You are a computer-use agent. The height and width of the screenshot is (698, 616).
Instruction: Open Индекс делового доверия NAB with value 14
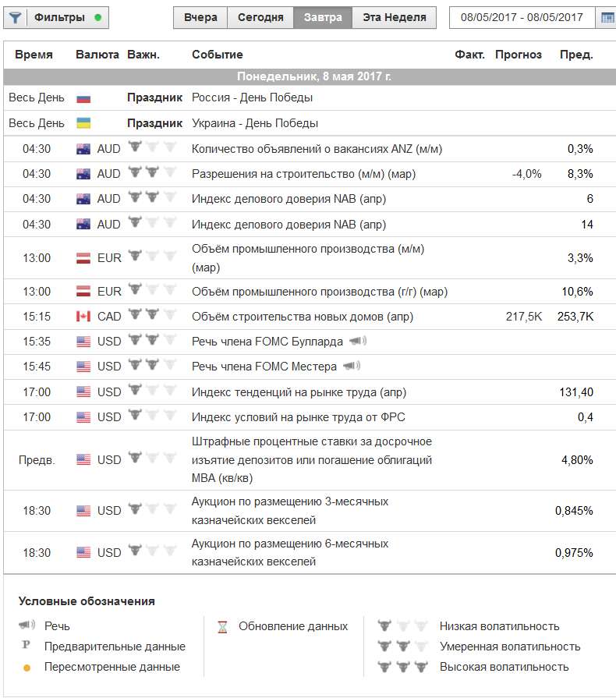(289, 225)
